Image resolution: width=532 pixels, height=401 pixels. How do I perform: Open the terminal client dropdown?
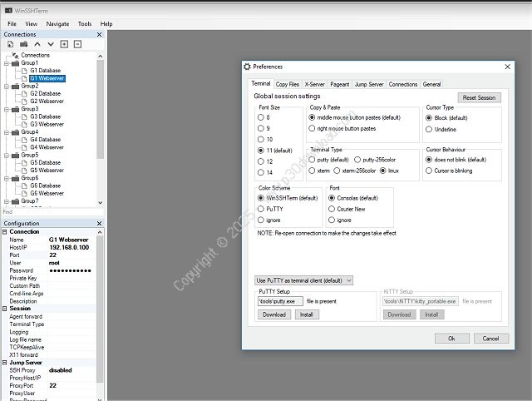pos(303,280)
